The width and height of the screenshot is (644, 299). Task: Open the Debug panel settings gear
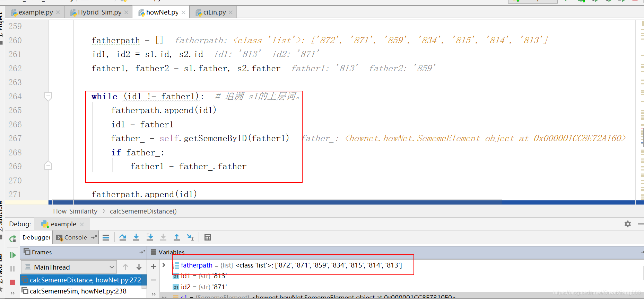tap(628, 224)
